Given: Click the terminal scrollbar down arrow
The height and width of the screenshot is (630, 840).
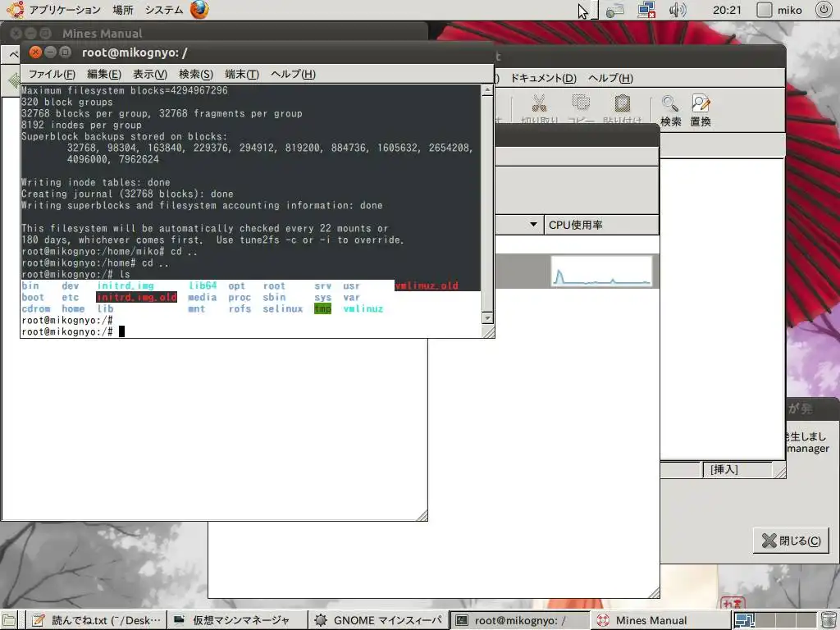Looking at the screenshot, I should (487, 317).
